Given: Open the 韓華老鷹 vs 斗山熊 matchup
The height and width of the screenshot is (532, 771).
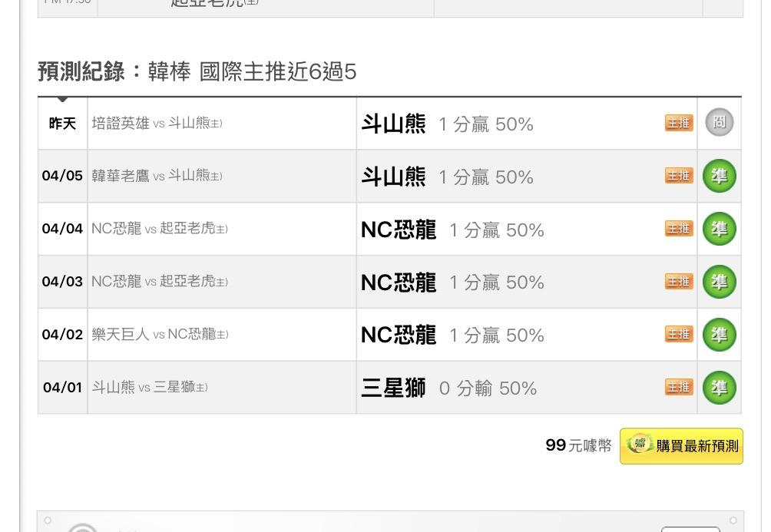Looking at the screenshot, I should click(157, 176).
